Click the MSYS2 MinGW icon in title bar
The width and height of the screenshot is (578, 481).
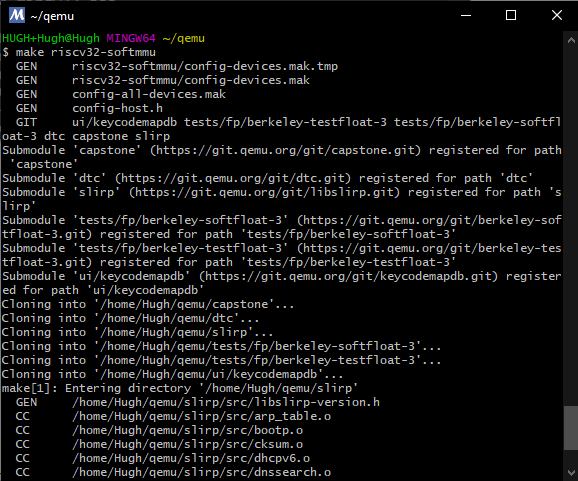(x=17, y=15)
